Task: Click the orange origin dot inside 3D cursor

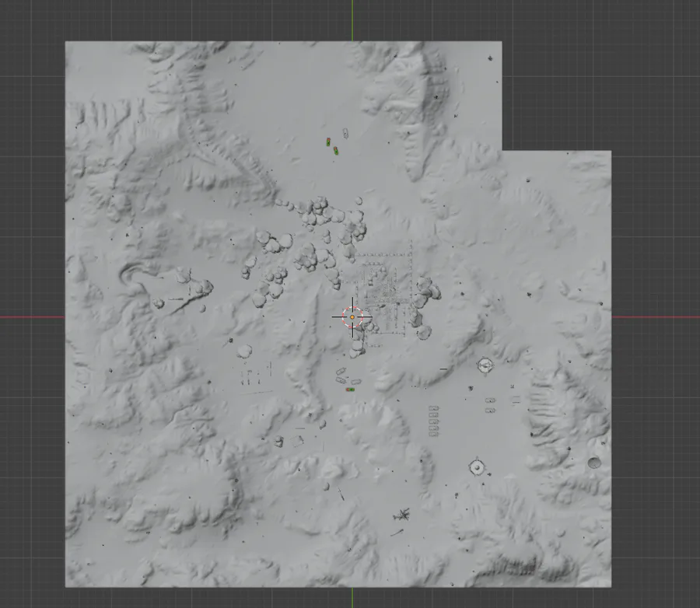Action: [x=352, y=317]
